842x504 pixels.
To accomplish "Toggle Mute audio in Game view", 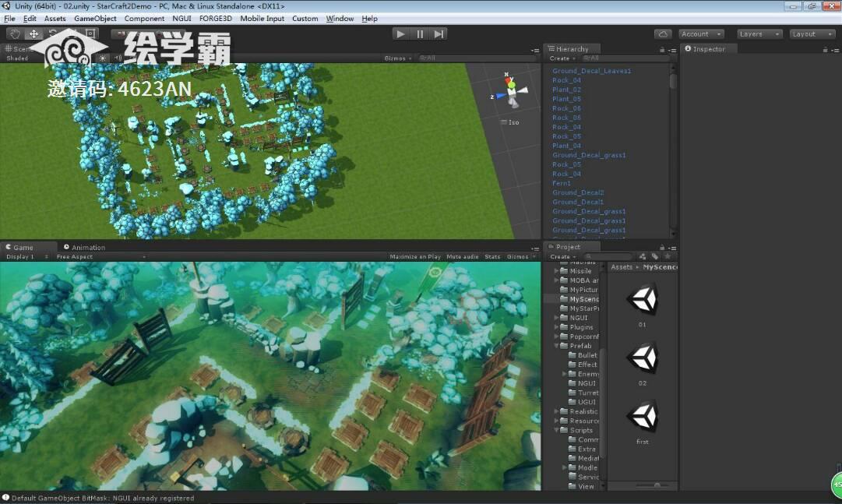I will coord(463,257).
